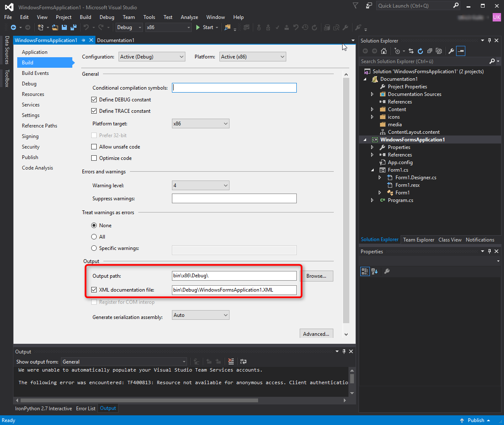Open the Show output from dropdown
Viewport: 504px width, 425px height.
click(x=124, y=361)
